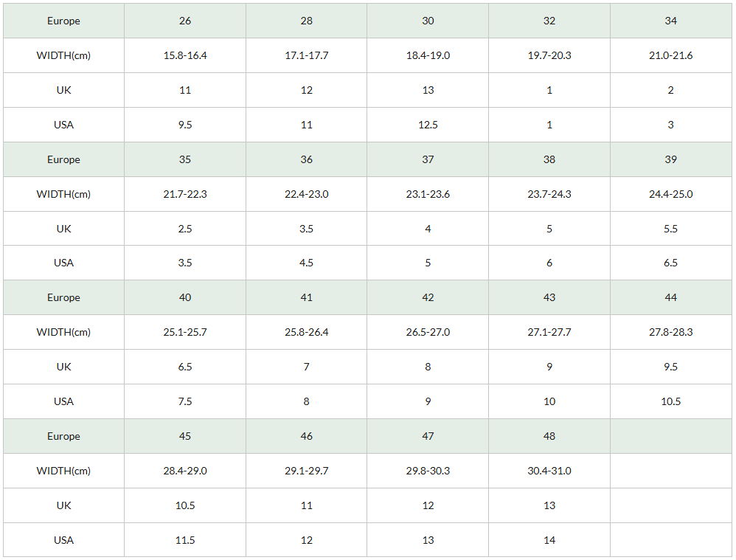Select the UK 9.5 size cell
This screenshot has height=560, width=736.
point(671,367)
